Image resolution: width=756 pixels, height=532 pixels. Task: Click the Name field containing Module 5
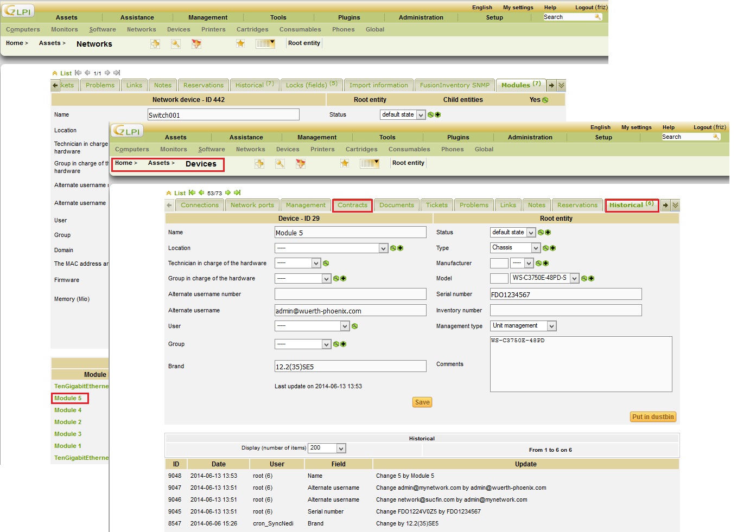coord(351,233)
